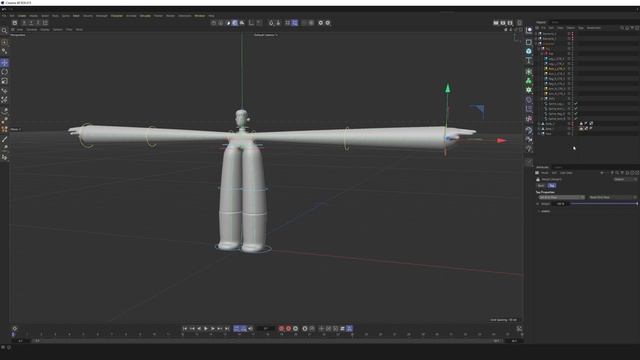Click the Tag button in Attributes
Image resolution: width=640 pixels, height=360 pixels.
pos(551,186)
